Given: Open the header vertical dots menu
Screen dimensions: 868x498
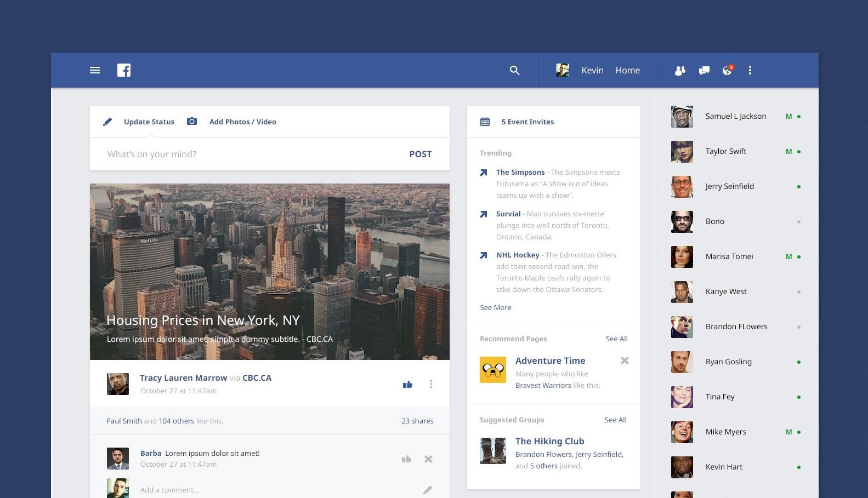Looking at the screenshot, I should 750,70.
